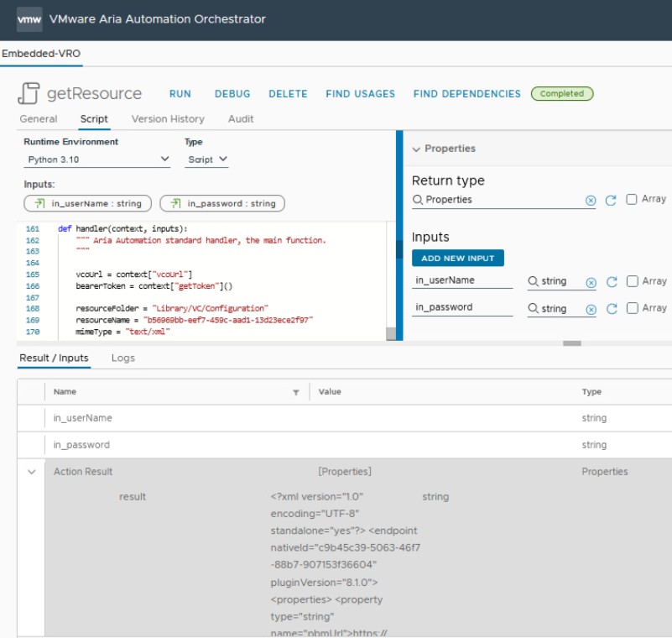Click the in_password input chip icon
Viewport: 672px width, 638px height.
(175, 203)
